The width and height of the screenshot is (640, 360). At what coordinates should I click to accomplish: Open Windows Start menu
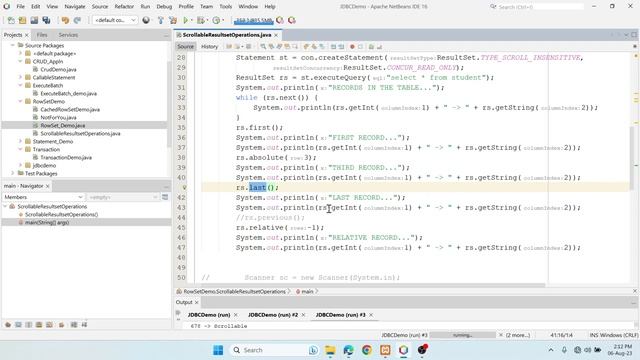pyautogui.click(x=218, y=350)
